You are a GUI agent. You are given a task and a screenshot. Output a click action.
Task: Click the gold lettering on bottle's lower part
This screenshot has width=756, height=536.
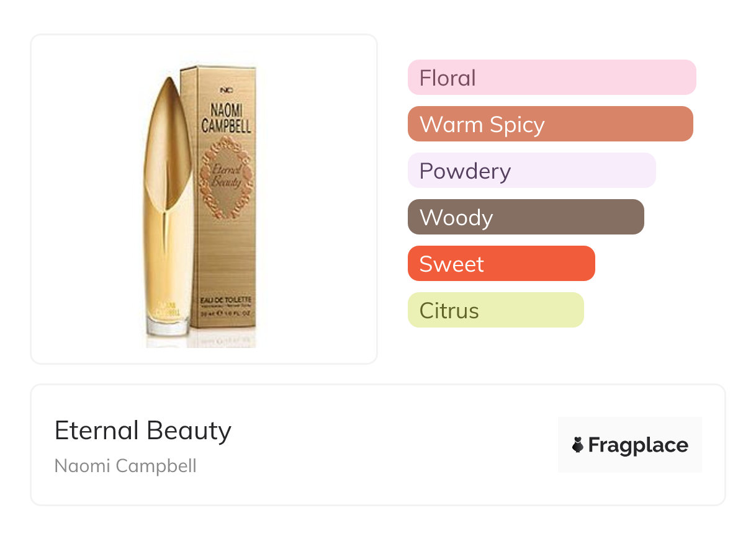point(165,307)
